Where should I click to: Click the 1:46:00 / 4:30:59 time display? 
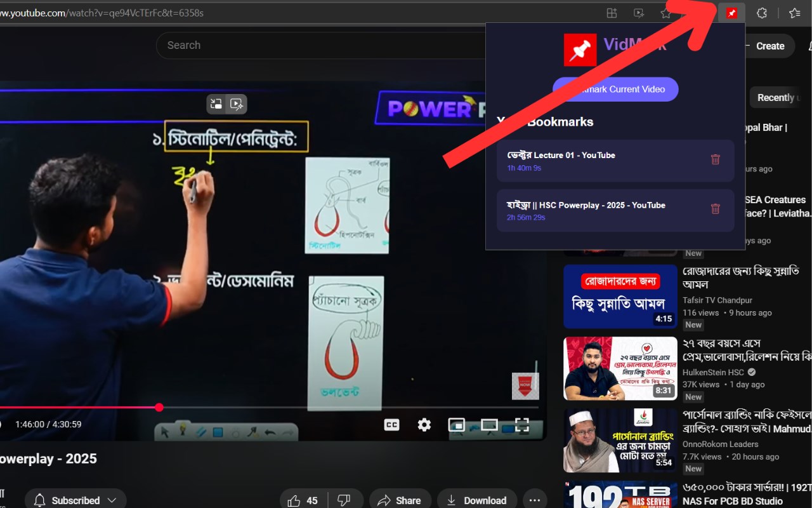click(x=48, y=424)
